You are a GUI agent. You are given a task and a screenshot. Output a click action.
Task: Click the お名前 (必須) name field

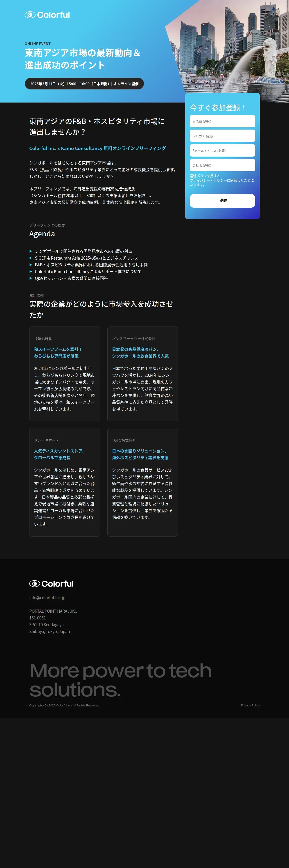[222, 121]
